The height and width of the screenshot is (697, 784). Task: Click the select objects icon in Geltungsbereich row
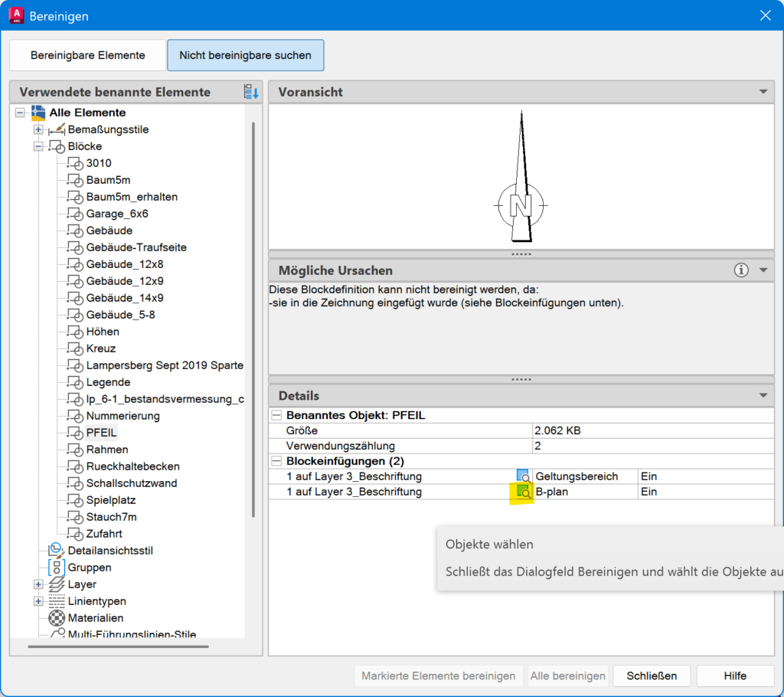click(524, 476)
